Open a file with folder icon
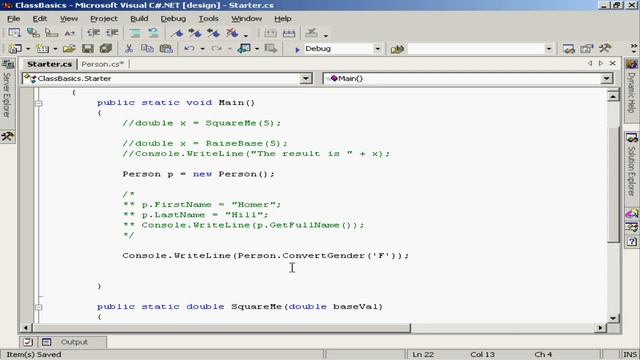 point(69,49)
